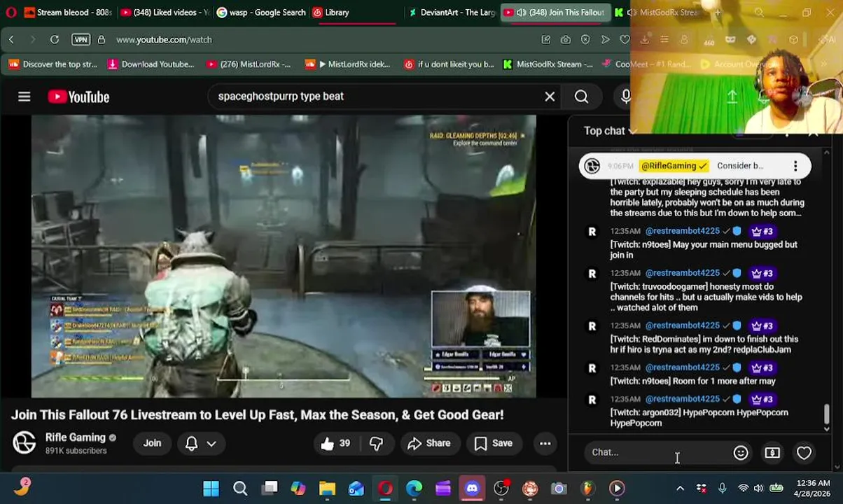This screenshot has width=843, height=504.
Task: Send a heart reaction in chat
Action: (804, 453)
